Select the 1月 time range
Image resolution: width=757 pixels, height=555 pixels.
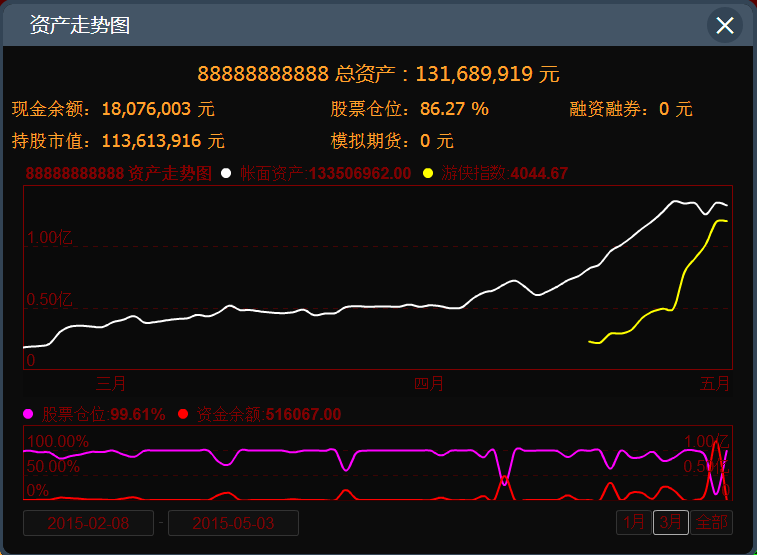tap(633, 522)
